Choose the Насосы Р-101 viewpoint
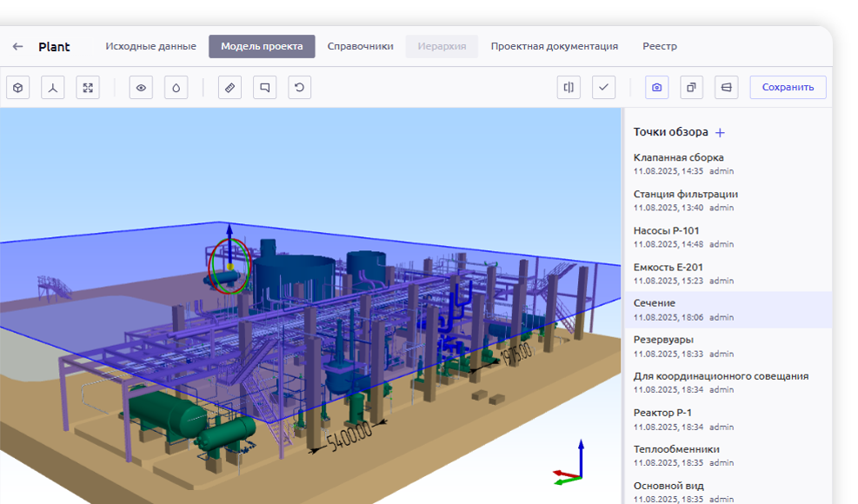858x504 pixels. point(728,237)
